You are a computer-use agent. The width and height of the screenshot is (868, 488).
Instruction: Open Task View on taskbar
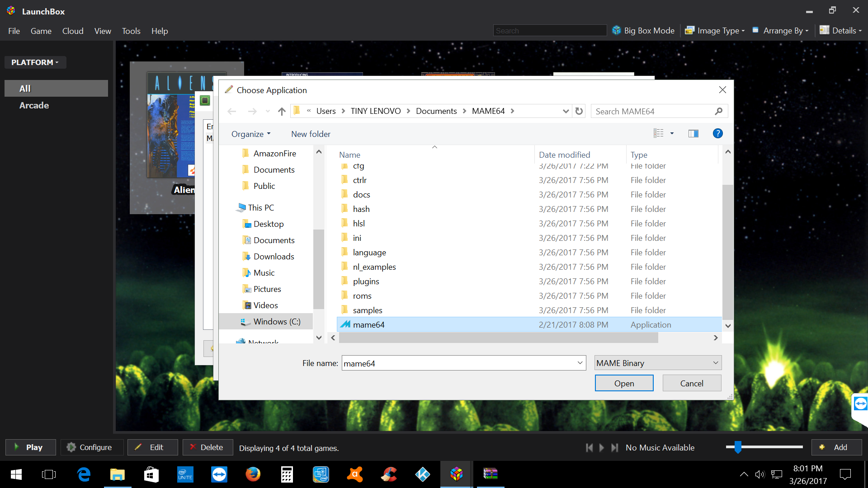click(49, 474)
